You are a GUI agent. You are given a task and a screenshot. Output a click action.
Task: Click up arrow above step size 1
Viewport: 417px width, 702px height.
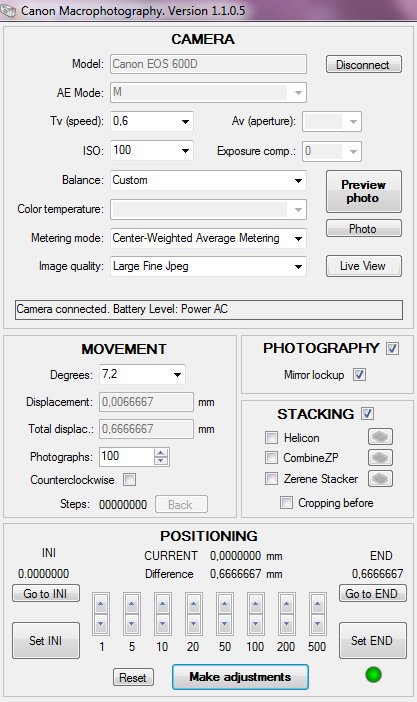[x=101, y=605]
